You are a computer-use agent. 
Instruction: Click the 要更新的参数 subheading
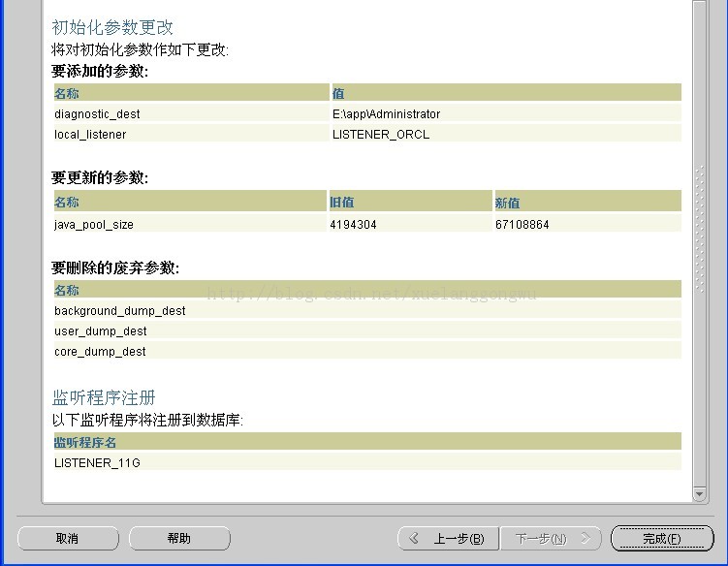[x=100, y=177]
